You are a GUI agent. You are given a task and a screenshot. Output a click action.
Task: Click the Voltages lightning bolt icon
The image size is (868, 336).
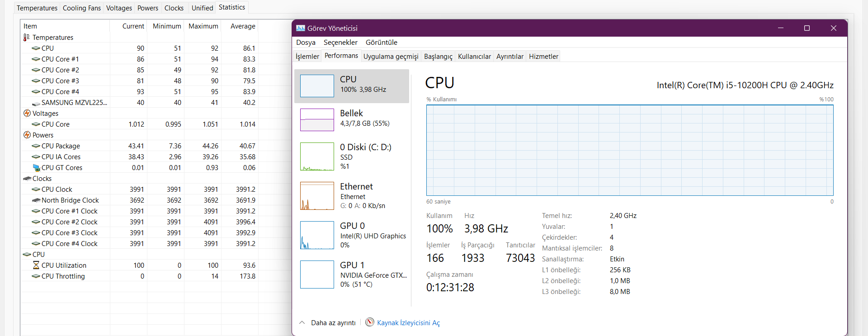27,113
